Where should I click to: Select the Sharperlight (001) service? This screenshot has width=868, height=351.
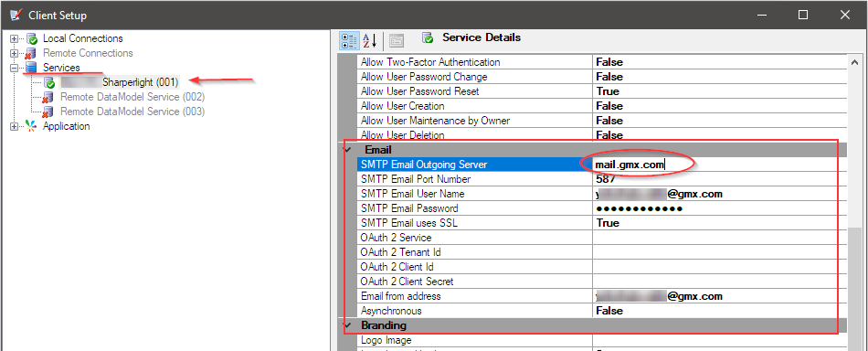pos(120,82)
